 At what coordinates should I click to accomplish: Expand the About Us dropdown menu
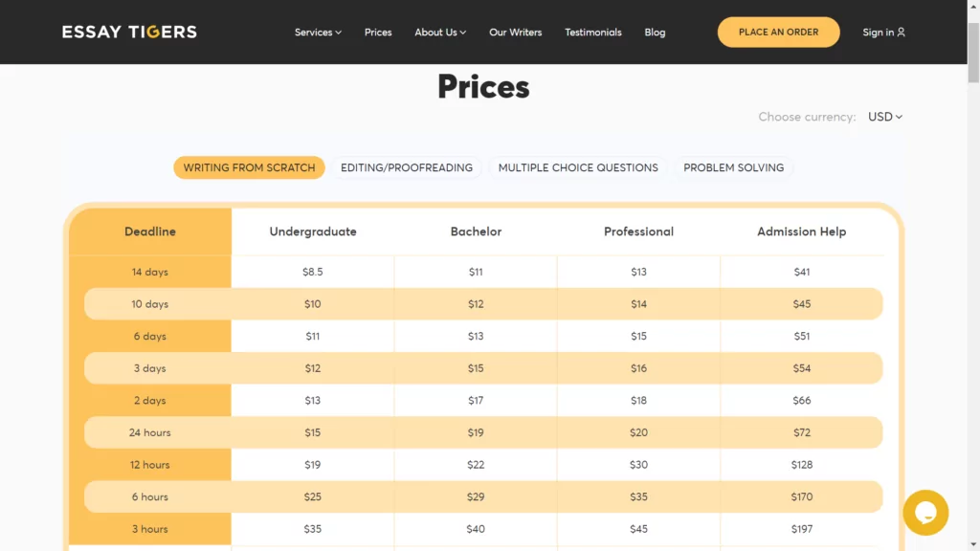pyautogui.click(x=440, y=32)
